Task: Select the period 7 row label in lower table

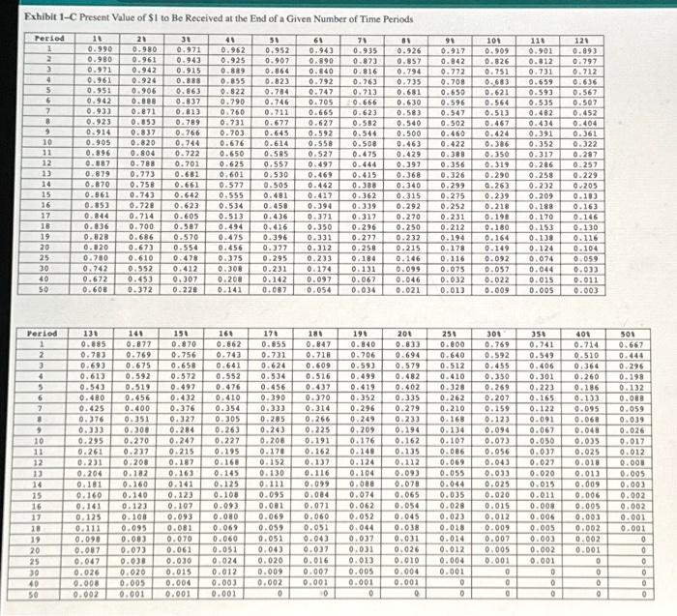Action: [40, 408]
